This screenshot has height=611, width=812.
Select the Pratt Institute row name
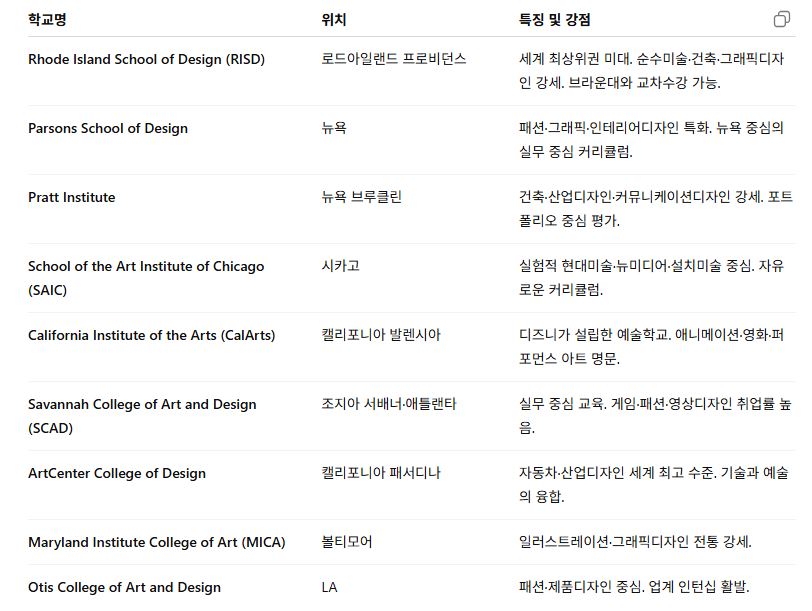tap(71, 197)
